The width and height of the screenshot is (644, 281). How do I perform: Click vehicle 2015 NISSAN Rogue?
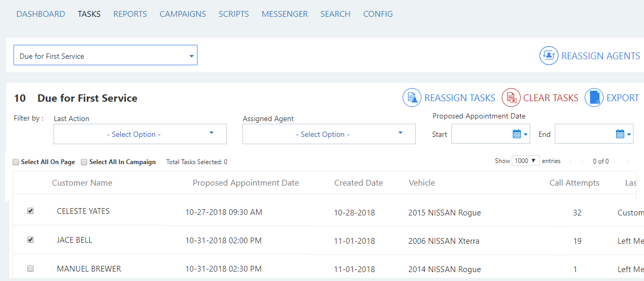[x=445, y=213]
